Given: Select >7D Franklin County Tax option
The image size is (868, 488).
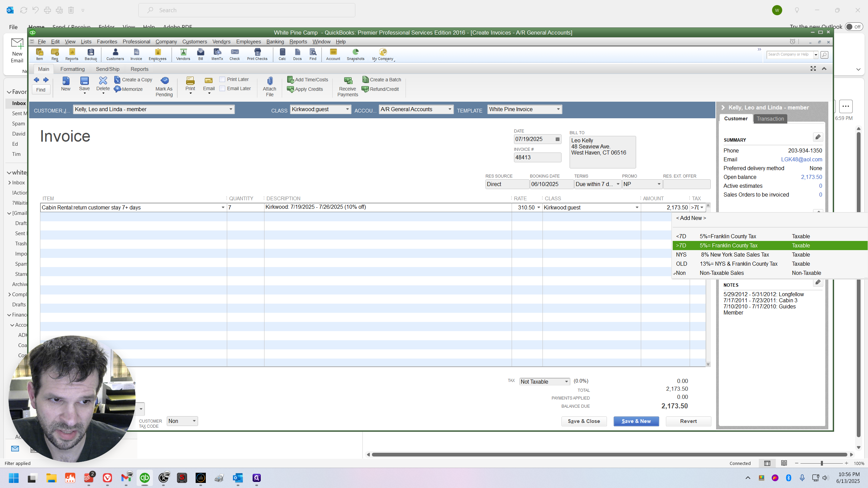Looking at the screenshot, I should coord(770,246).
